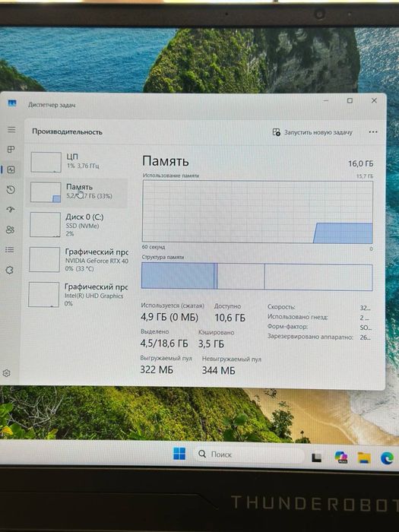Select Диск 0 (C:) performance item
399x532 pixels.
(77, 225)
